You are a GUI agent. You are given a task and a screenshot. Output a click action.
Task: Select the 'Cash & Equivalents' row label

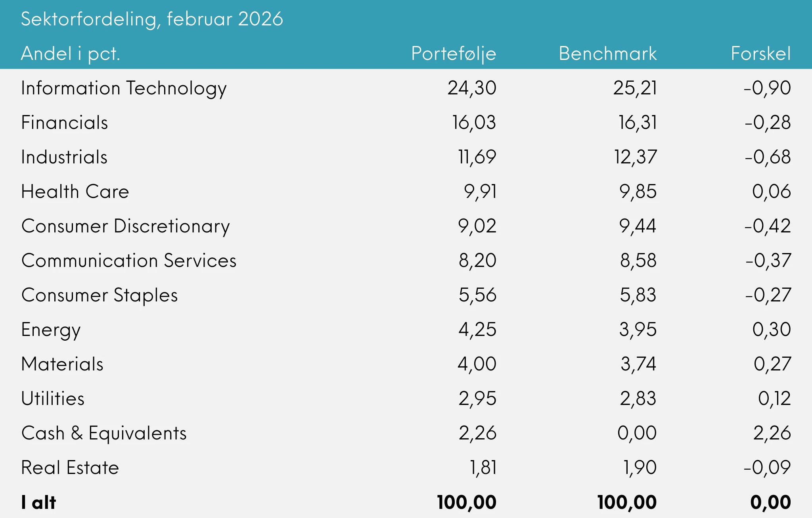click(x=104, y=433)
